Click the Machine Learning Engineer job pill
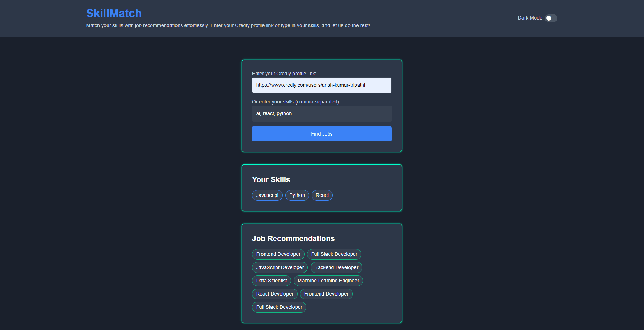The height and width of the screenshot is (330, 644). [x=328, y=281]
